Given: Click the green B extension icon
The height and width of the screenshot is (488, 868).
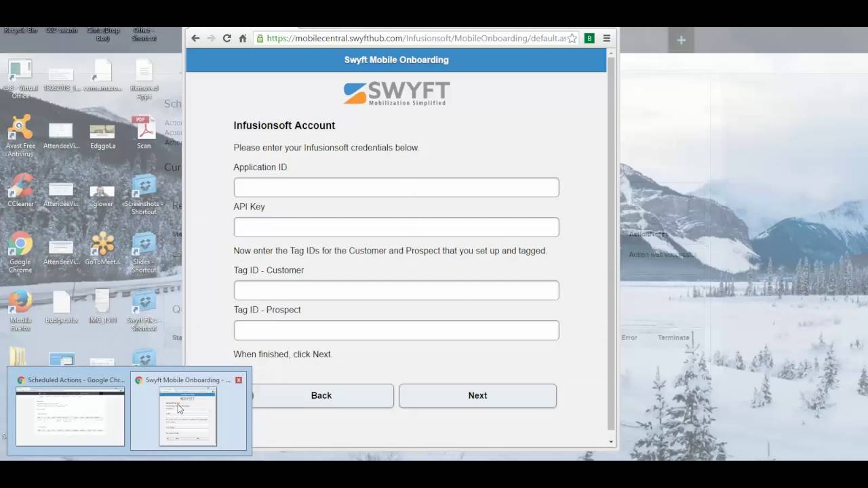Looking at the screenshot, I should click(589, 39).
